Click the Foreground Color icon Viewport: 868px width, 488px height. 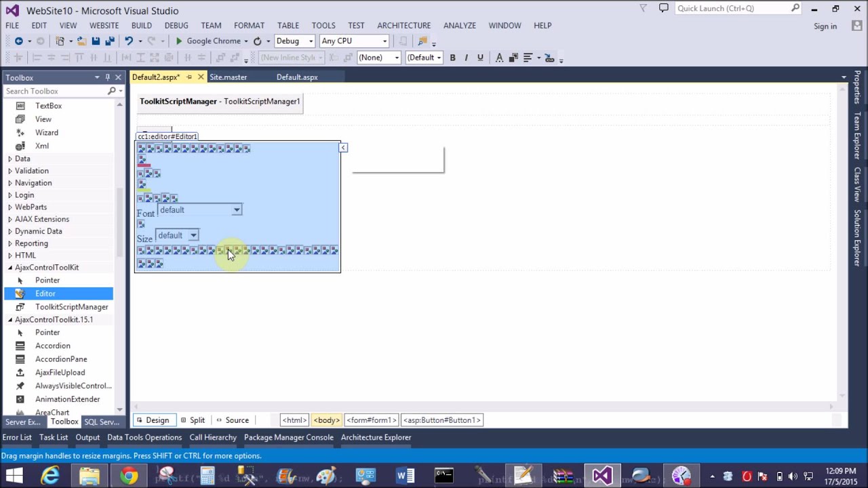tap(499, 58)
